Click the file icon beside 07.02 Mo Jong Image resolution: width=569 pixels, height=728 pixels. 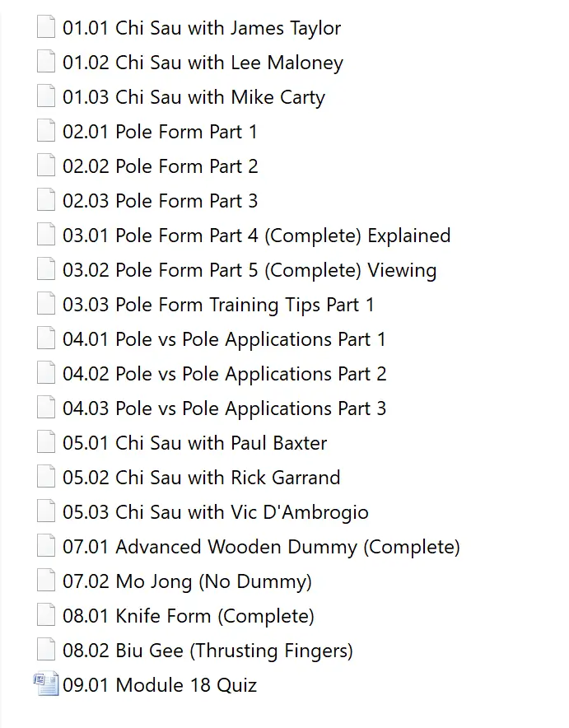tap(46, 581)
